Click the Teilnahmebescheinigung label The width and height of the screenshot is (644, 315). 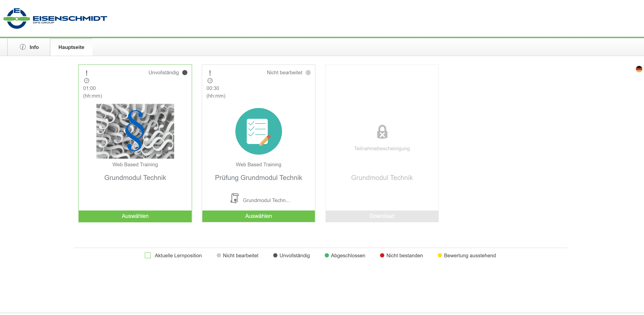[x=382, y=149]
